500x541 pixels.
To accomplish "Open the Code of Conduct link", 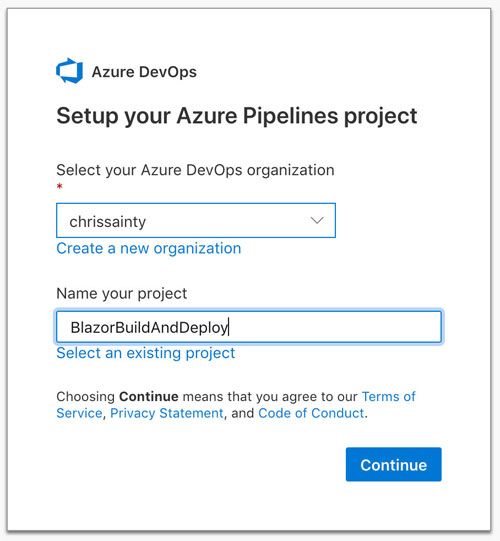I will 311,413.
